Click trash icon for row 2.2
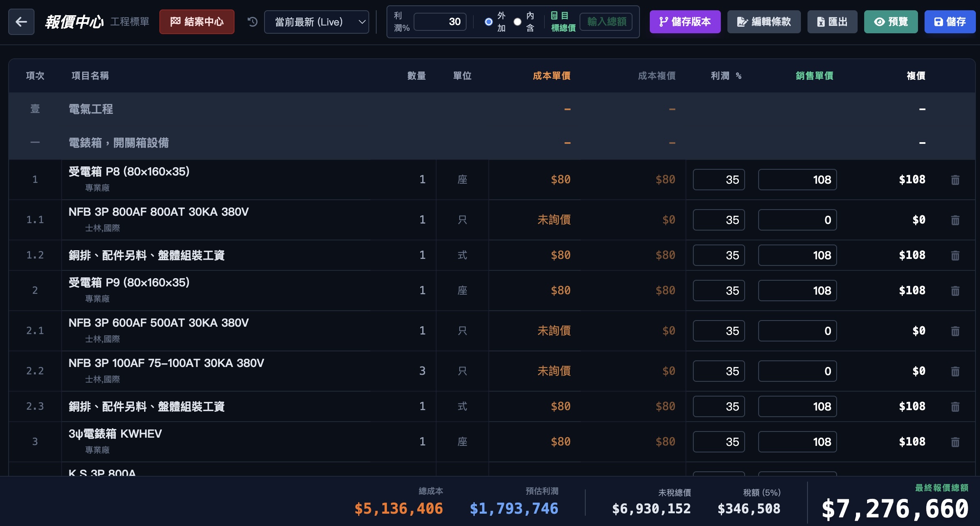 [955, 371]
